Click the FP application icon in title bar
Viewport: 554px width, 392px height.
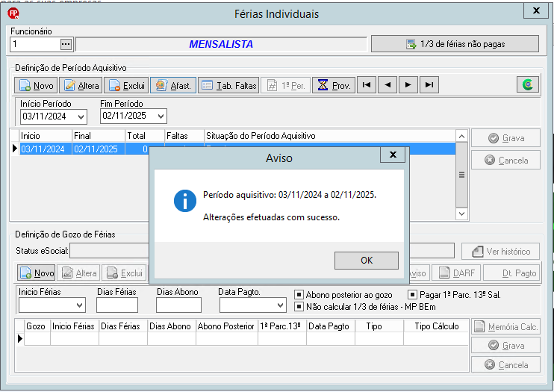[x=13, y=13]
